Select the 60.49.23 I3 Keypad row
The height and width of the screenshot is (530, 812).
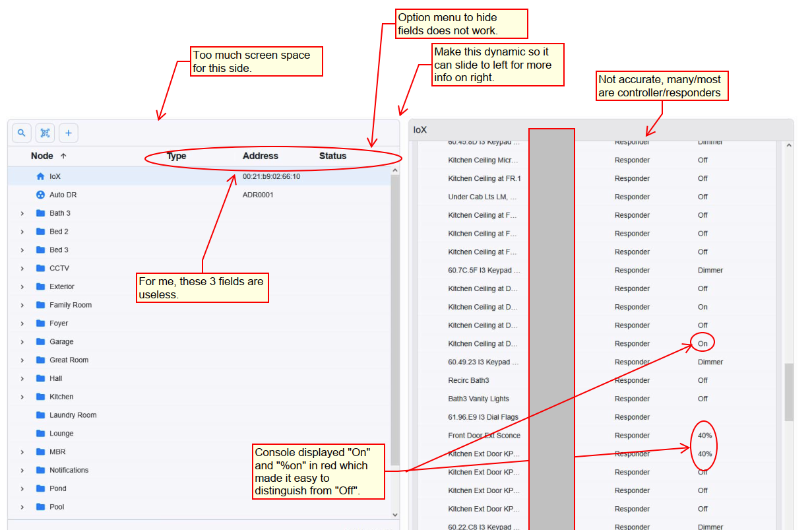[x=596, y=362]
